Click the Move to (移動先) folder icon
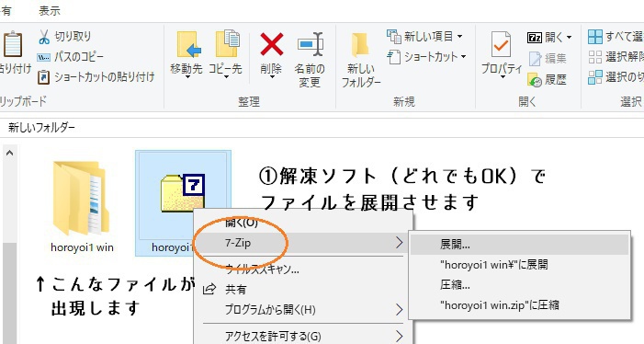The width and height of the screenshot is (644, 344). point(188,44)
